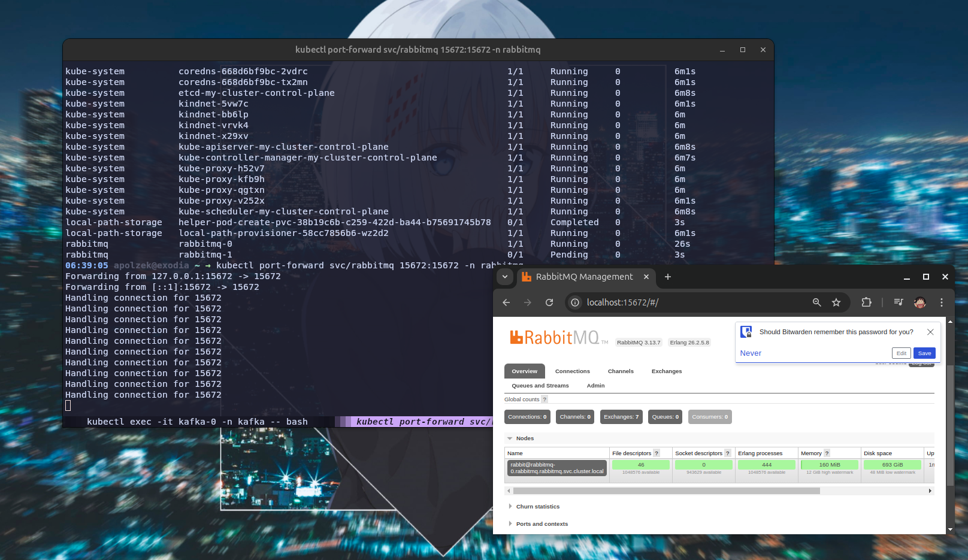The width and height of the screenshot is (968, 560).
Task: Minimize the browser window
Action: (907, 277)
